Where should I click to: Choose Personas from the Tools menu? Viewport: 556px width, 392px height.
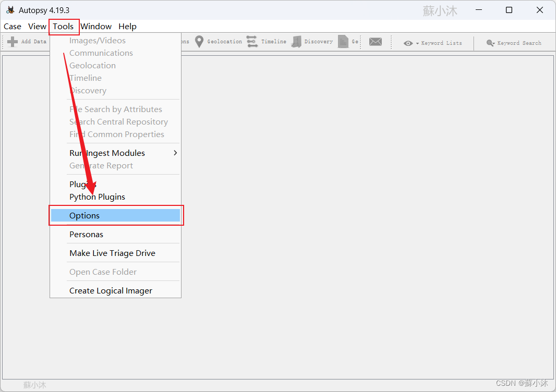pyautogui.click(x=116, y=234)
